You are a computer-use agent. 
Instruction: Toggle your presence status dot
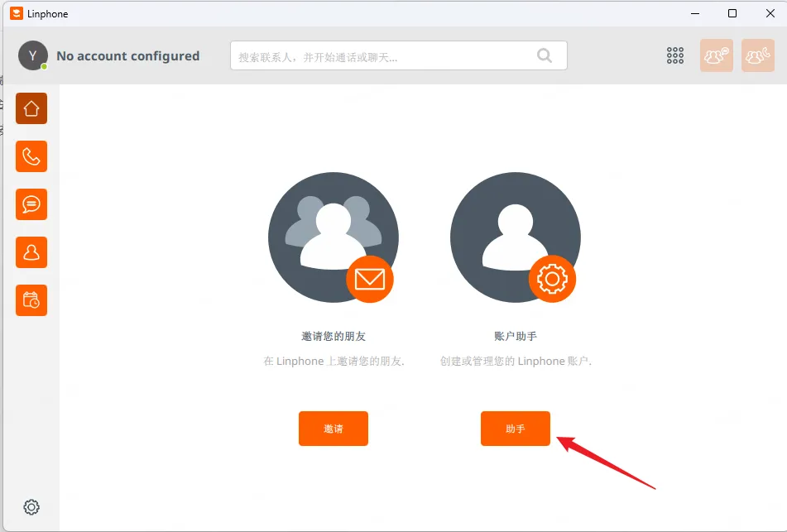[x=42, y=65]
